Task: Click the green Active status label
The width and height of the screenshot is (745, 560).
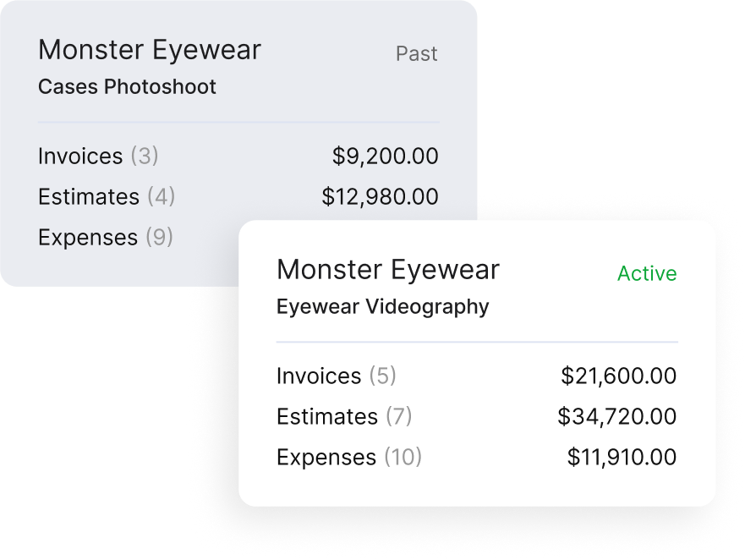Action: 647,273
